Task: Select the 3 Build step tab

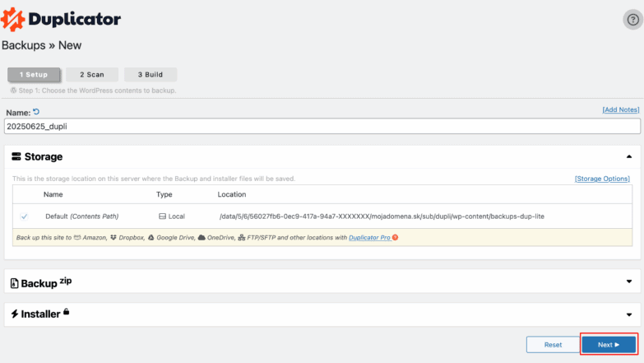Action: [x=151, y=74]
